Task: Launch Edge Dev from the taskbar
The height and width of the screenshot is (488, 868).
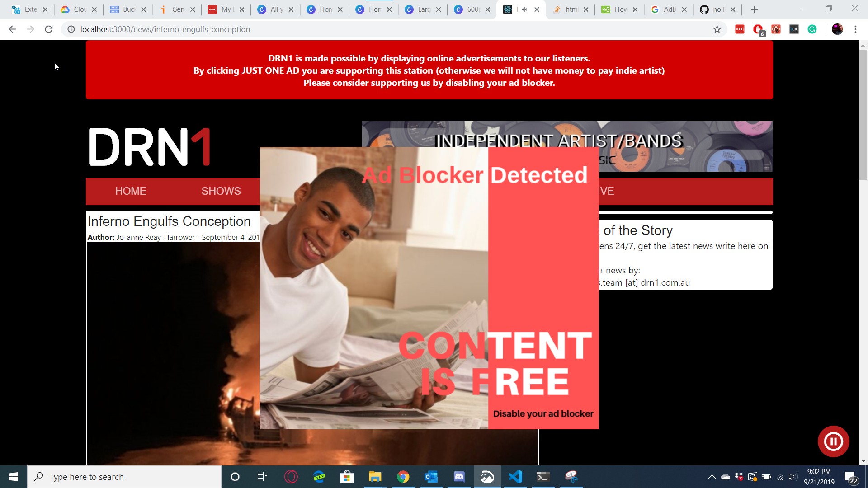Action: (319, 477)
